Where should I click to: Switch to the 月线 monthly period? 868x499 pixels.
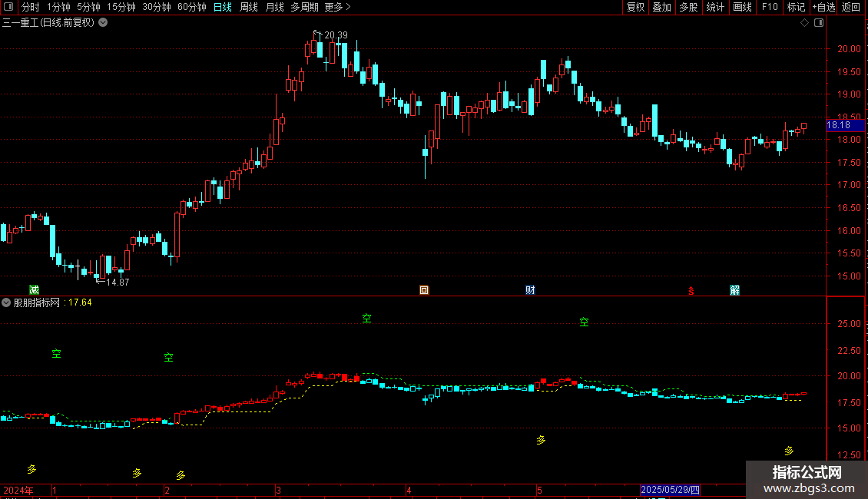coord(274,7)
